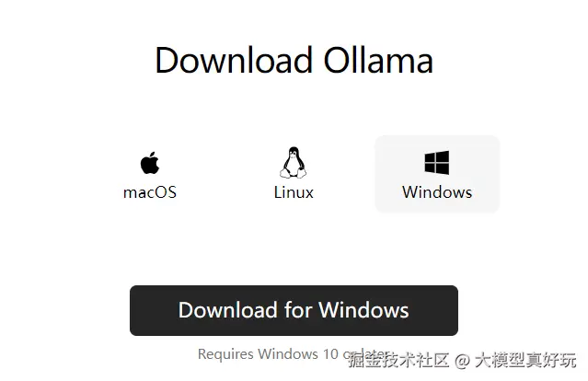This screenshot has width=588, height=381.
Task: Click the Requires Windows 10 note
Action: coord(294,354)
